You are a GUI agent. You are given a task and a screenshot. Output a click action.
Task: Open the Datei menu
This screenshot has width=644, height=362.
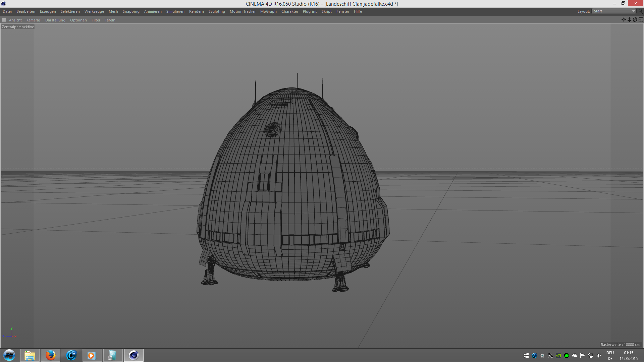(x=7, y=11)
